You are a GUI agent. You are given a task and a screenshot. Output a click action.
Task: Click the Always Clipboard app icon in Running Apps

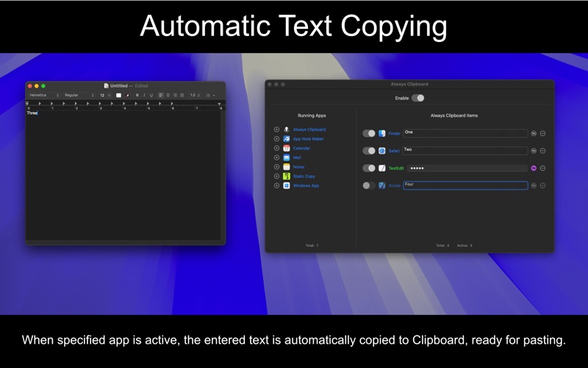coord(287,130)
